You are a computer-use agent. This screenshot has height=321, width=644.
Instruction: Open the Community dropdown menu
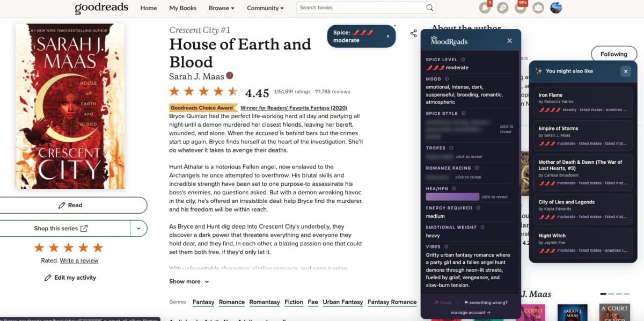click(265, 8)
